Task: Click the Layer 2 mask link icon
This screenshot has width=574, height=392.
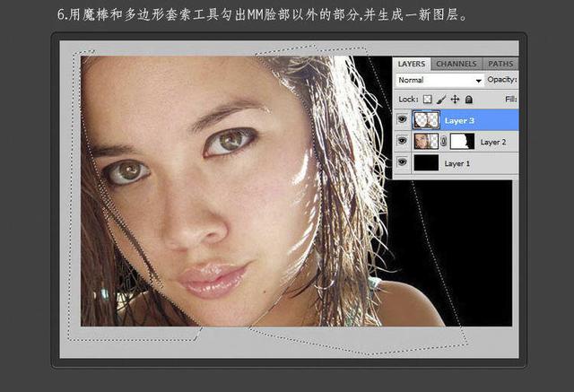Action: 444,141
